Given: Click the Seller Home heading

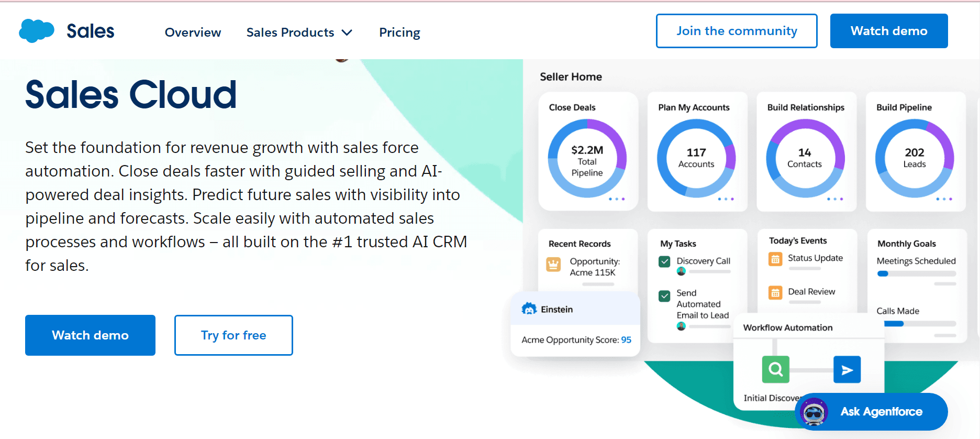Looking at the screenshot, I should (x=571, y=76).
